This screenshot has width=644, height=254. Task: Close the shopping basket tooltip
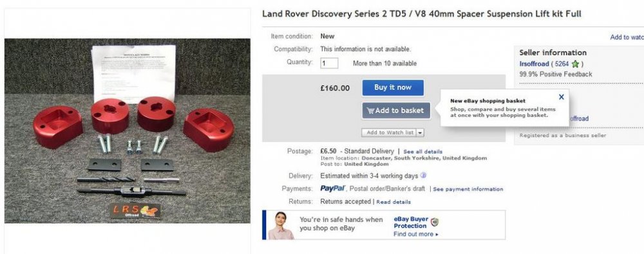(x=561, y=97)
